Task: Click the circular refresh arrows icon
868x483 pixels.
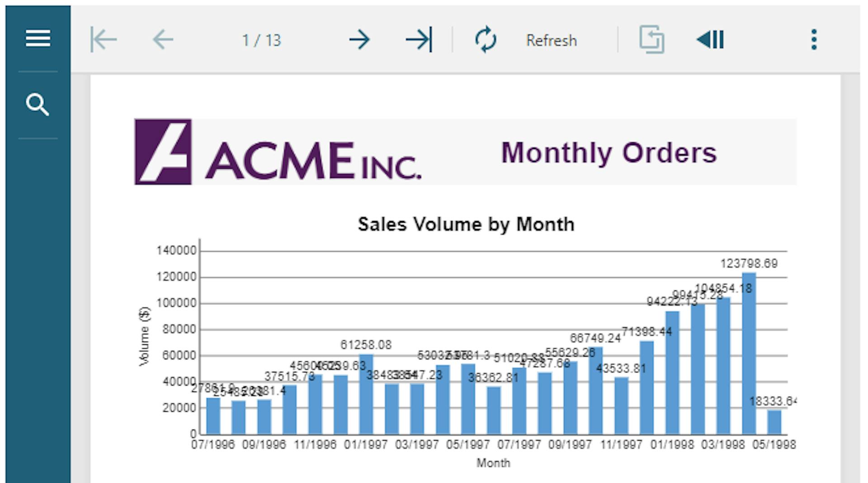Action: [x=486, y=40]
